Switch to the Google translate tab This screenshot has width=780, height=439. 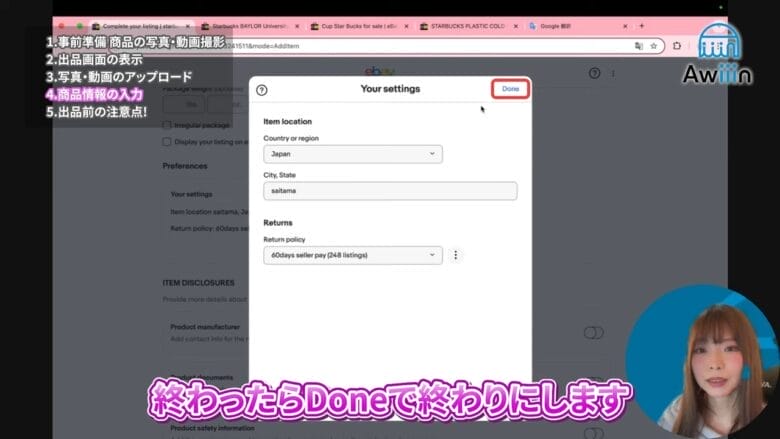click(x=555, y=26)
